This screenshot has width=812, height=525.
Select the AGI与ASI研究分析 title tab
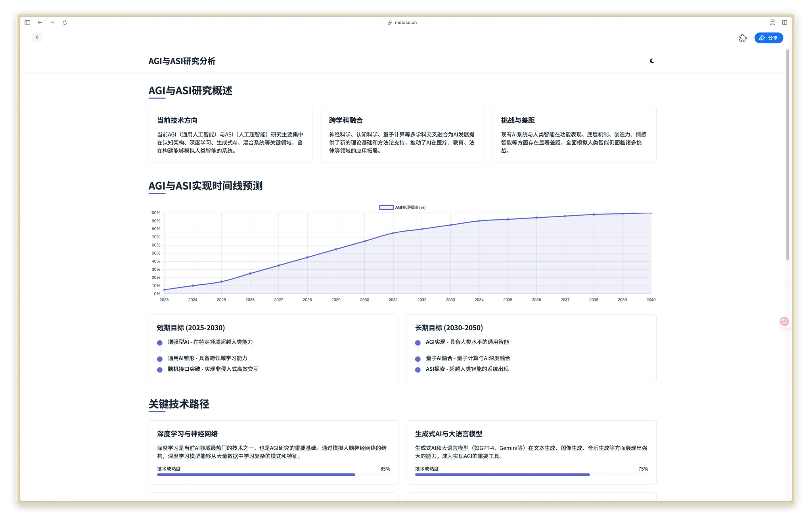click(x=182, y=61)
